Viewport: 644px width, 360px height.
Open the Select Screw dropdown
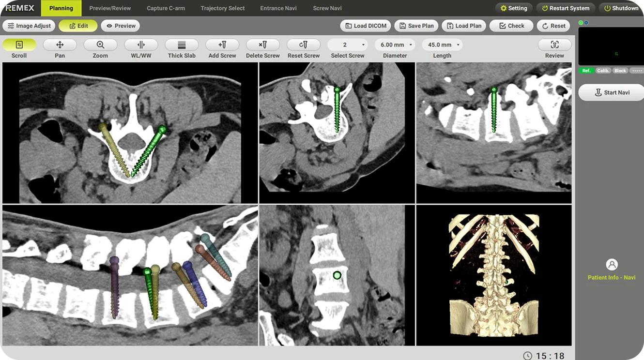tap(348, 45)
